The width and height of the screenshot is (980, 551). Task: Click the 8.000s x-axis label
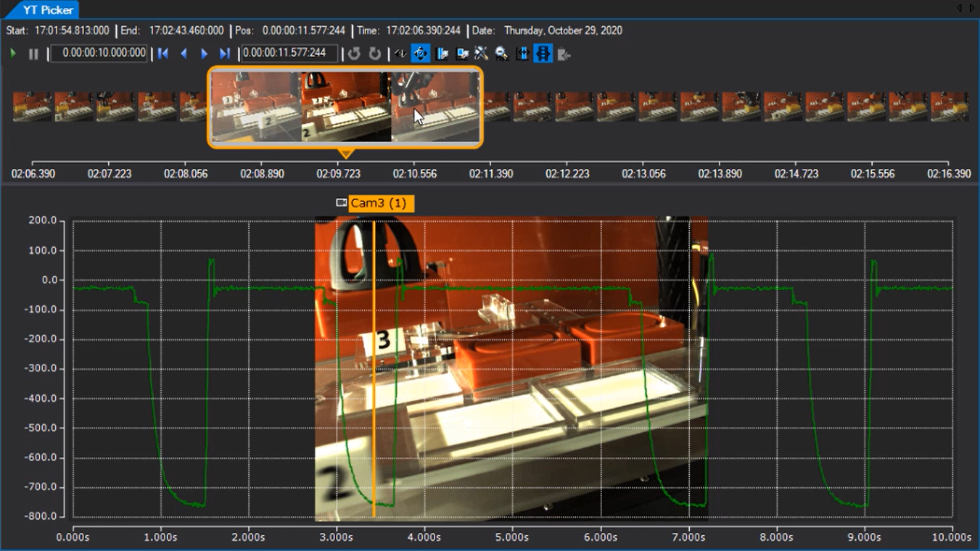pyautogui.click(x=776, y=537)
